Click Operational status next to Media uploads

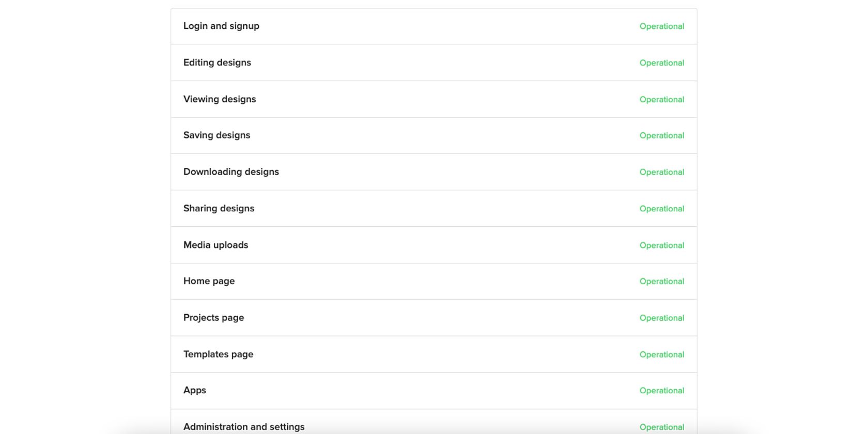point(662,245)
